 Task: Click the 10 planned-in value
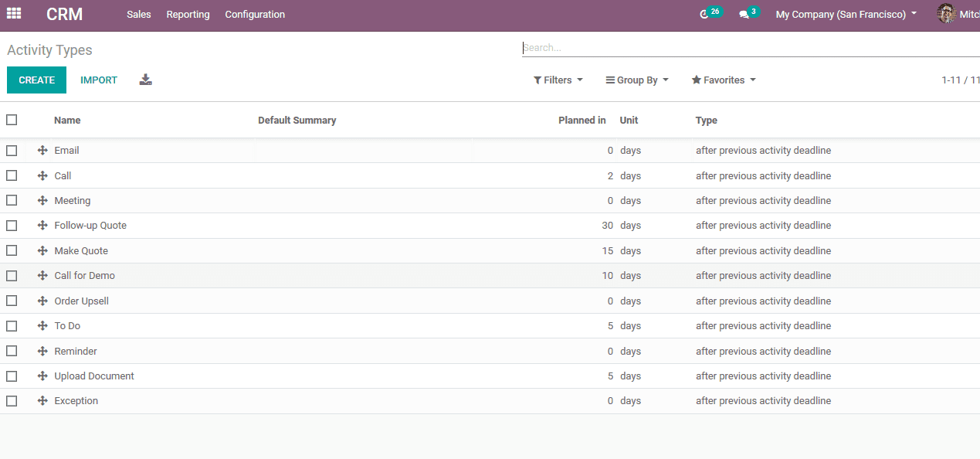(x=608, y=276)
